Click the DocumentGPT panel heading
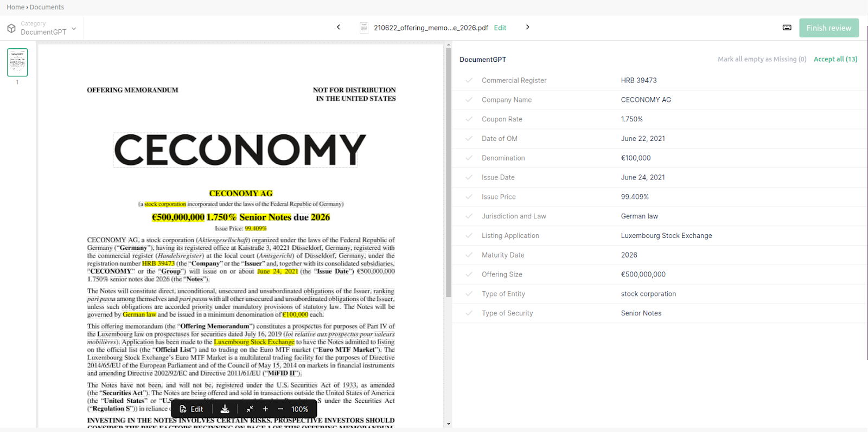The height and width of the screenshot is (432, 868). tap(483, 60)
